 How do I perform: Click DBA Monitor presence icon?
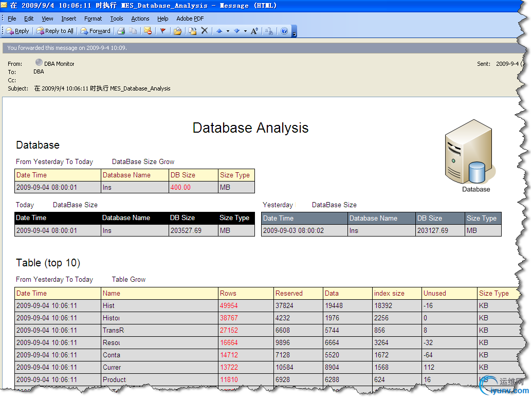click(39, 62)
